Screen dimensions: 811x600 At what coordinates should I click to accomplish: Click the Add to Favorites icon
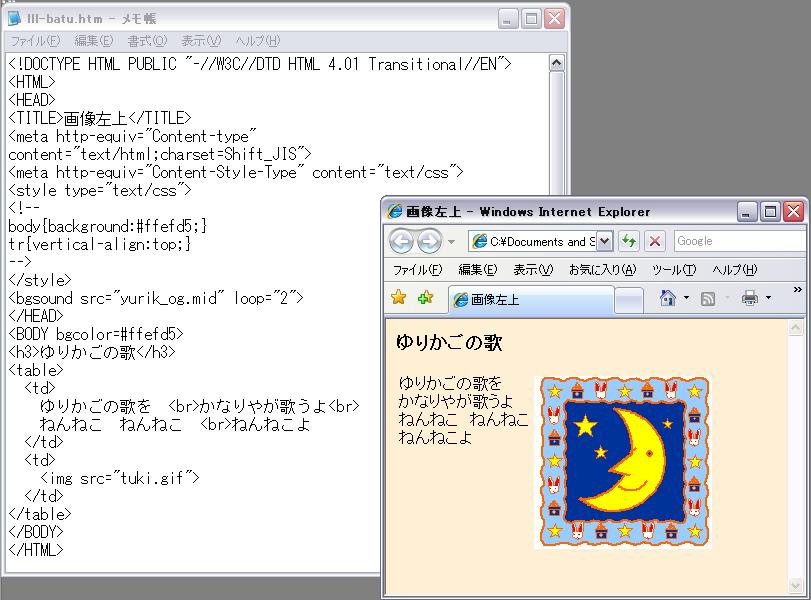(425, 297)
